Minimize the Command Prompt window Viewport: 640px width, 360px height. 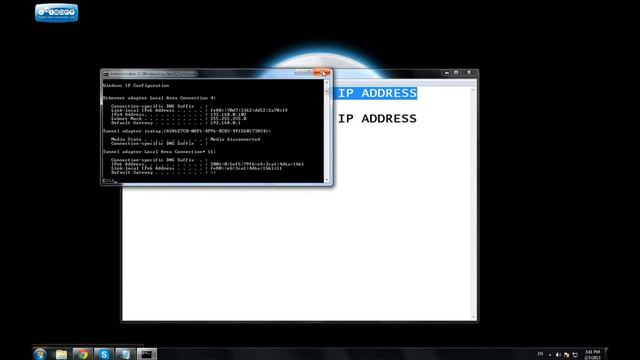[299, 73]
